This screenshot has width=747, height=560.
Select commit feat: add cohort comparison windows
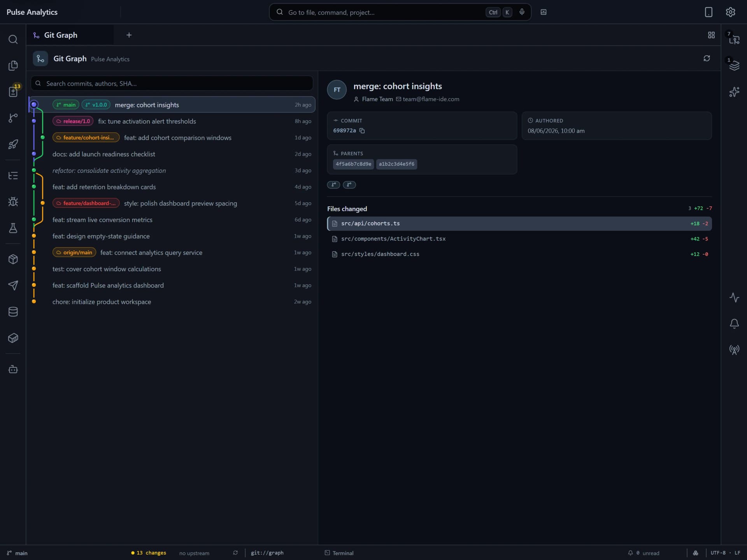pyautogui.click(x=172, y=137)
